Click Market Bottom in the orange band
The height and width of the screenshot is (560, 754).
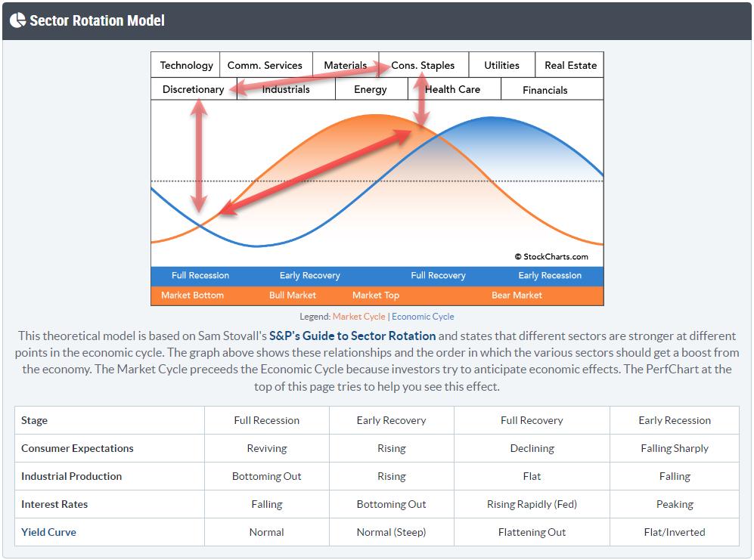click(x=192, y=295)
